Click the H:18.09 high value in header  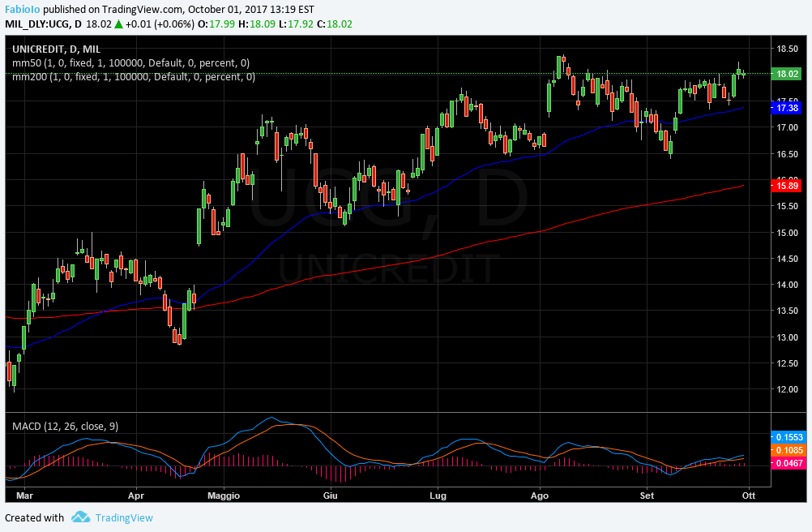coord(257,24)
